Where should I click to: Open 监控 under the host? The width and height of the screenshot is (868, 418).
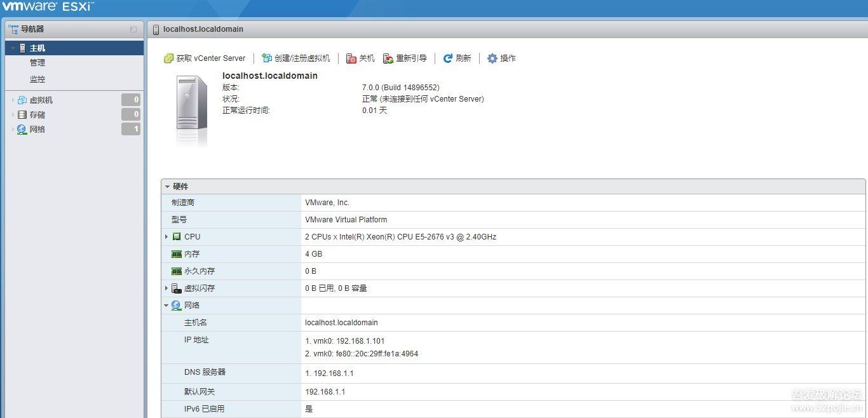(37, 79)
